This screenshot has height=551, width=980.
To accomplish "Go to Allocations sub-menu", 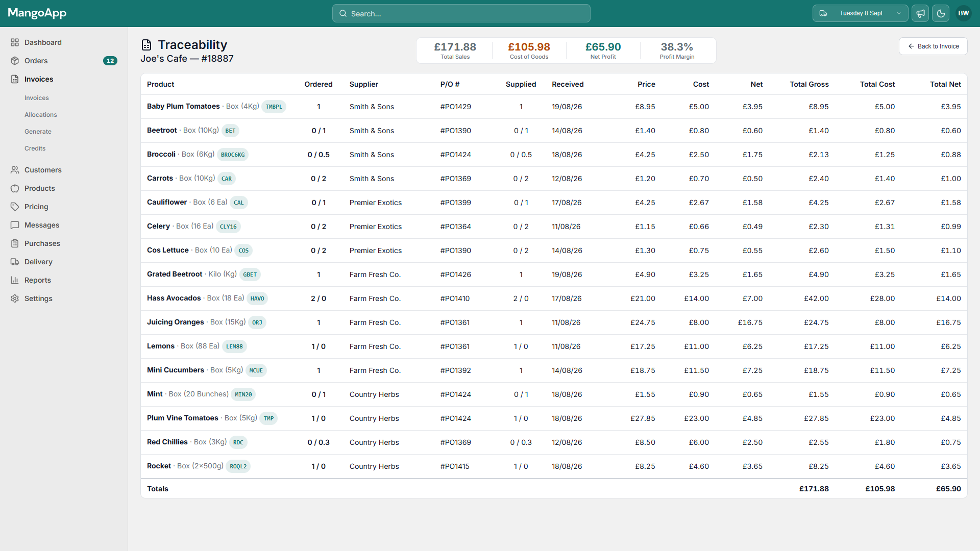I will (x=41, y=115).
